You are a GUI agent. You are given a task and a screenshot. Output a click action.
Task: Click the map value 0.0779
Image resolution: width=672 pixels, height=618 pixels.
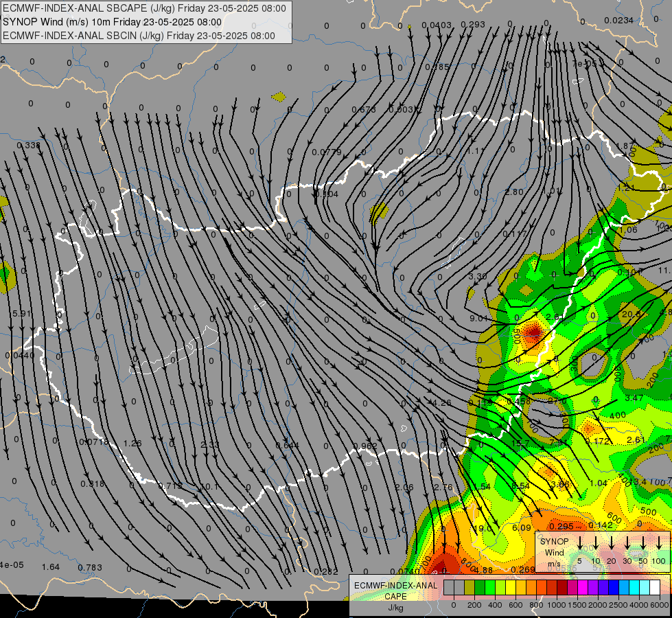(x=327, y=152)
